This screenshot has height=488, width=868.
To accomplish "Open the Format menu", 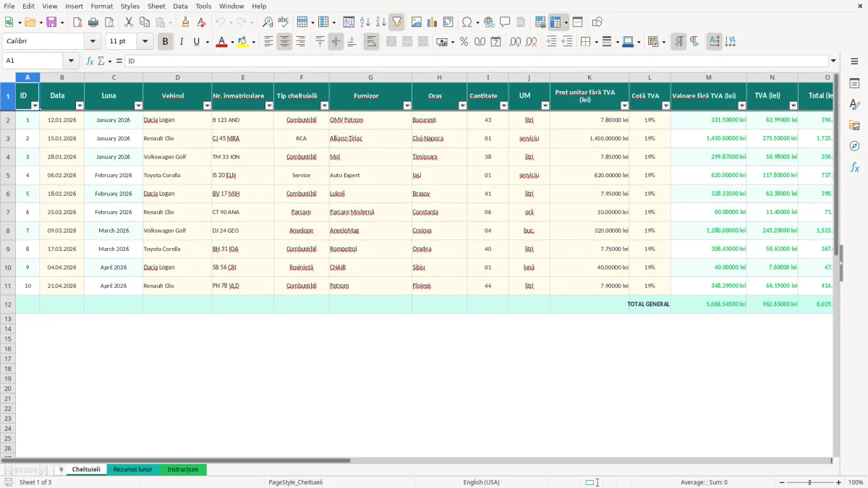I will pyautogui.click(x=102, y=6).
